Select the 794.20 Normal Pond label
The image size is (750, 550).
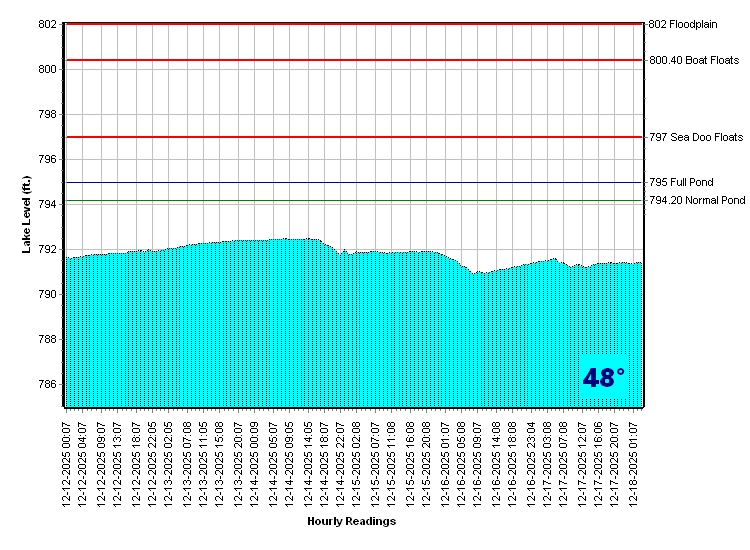tap(697, 201)
